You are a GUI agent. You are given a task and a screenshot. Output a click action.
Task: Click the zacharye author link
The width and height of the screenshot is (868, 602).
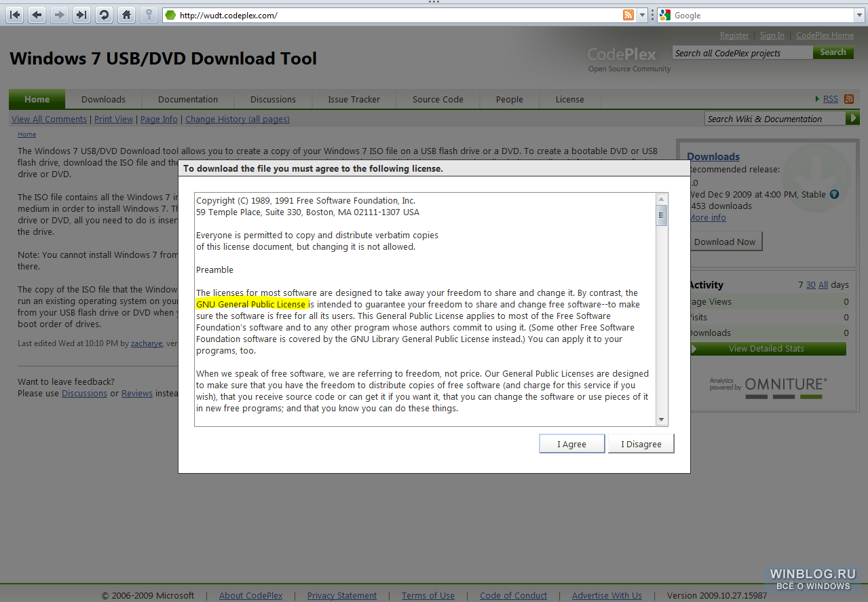tap(147, 343)
